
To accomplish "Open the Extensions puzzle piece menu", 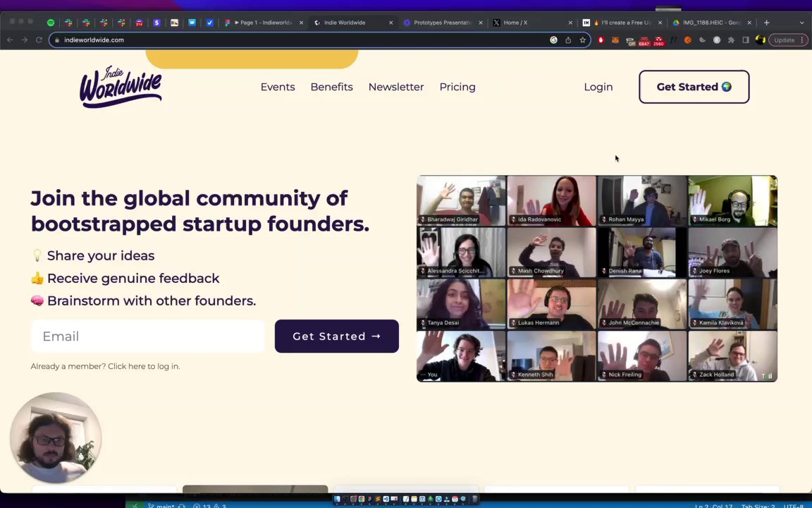I will pos(731,40).
